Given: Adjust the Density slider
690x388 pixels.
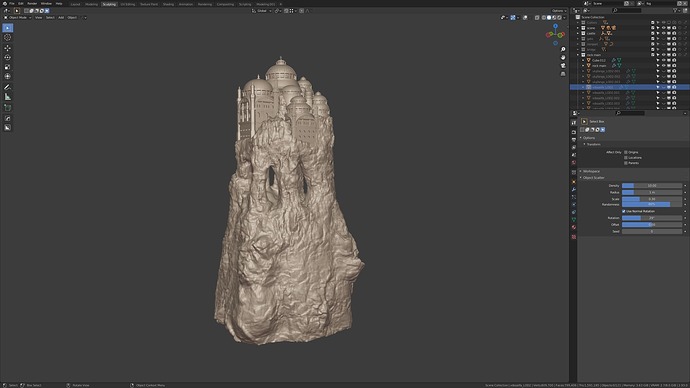Looking at the screenshot, I should pyautogui.click(x=652, y=186).
